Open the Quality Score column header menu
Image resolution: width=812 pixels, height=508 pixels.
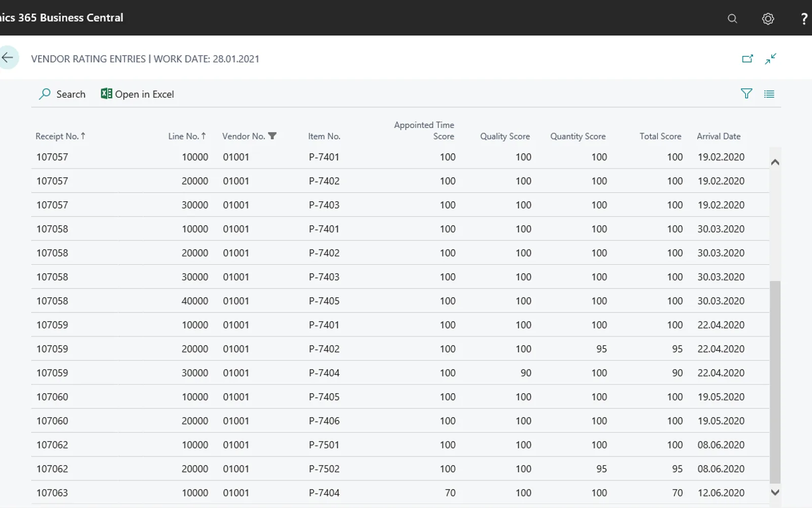coord(505,136)
